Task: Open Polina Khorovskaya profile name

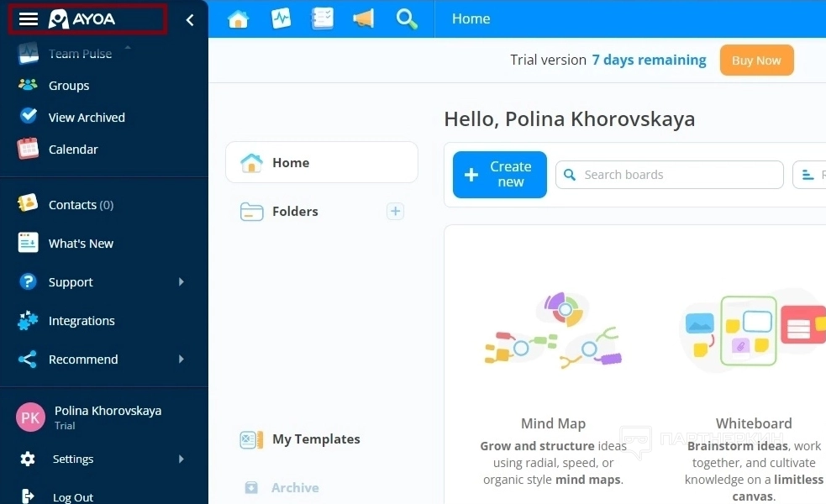Action: pos(108,411)
